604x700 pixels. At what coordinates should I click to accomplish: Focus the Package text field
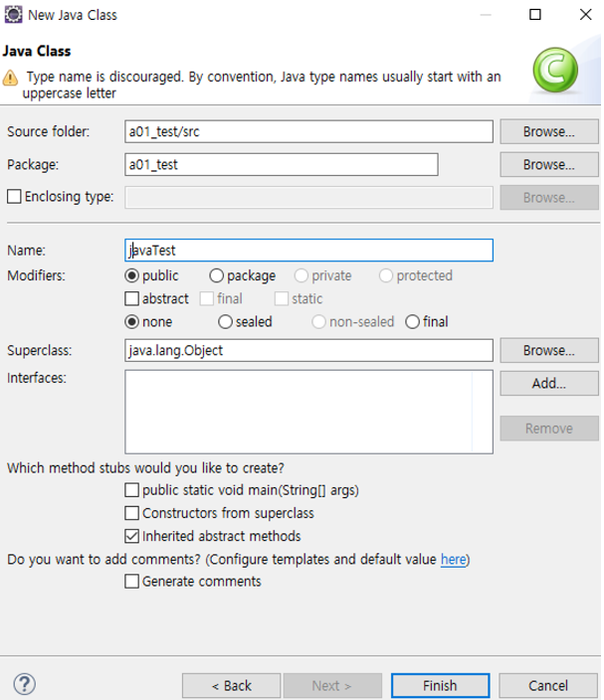(x=282, y=165)
